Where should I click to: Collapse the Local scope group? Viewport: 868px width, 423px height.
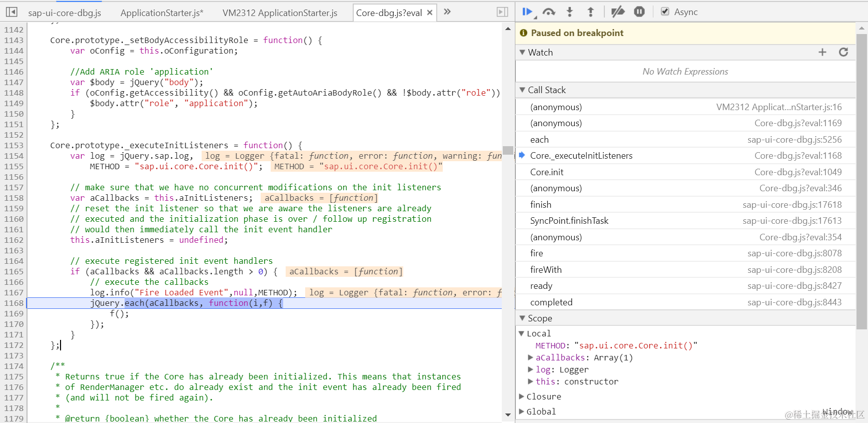click(521, 333)
